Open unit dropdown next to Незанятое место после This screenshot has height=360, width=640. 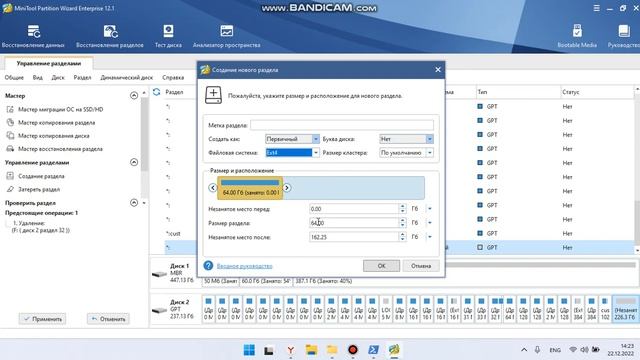[x=430, y=237]
